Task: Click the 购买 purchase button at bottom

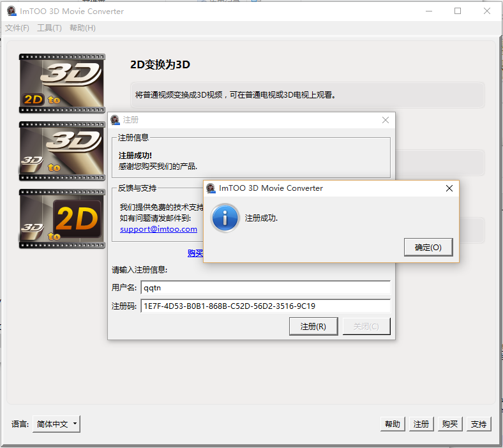Action: pyautogui.click(x=449, y=424)
